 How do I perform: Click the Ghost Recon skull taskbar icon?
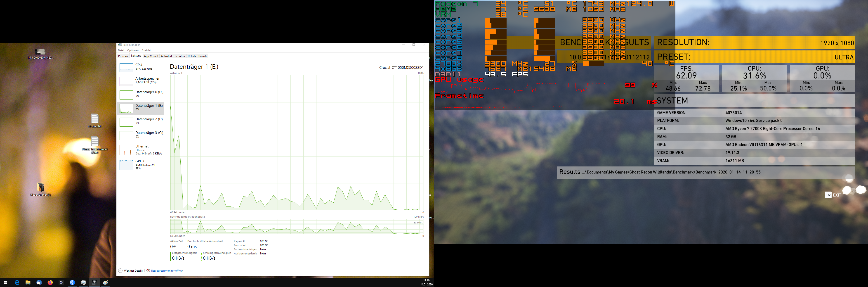pos(94,283)
